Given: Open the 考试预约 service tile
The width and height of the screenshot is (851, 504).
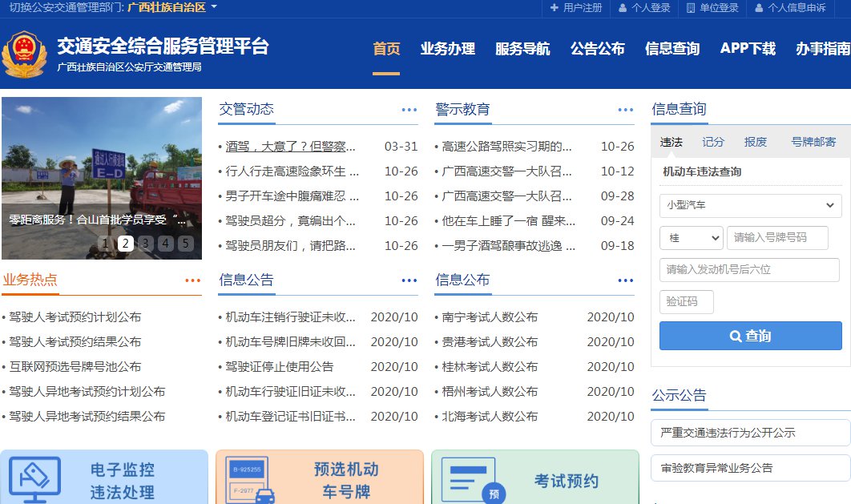Looking at the screenshot, I should (534, 479).
